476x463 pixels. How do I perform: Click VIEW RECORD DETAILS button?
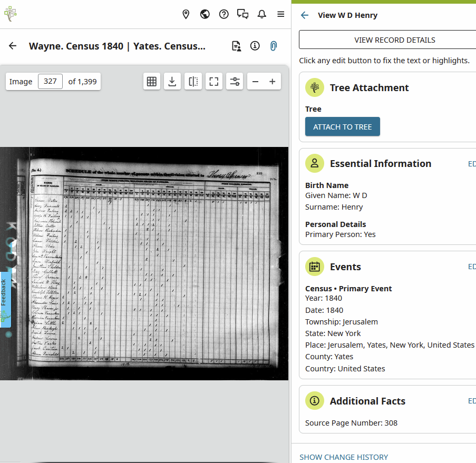coord(395,40)
